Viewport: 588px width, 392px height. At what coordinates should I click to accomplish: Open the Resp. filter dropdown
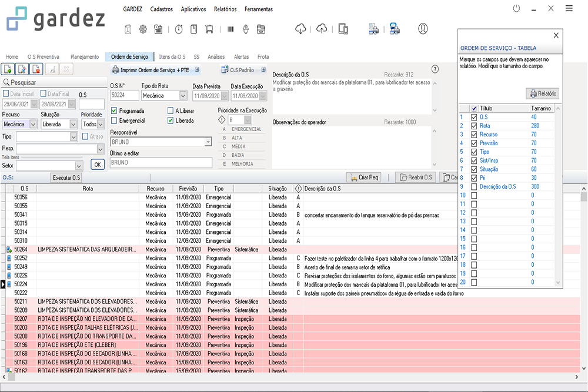tap(100, 149)
